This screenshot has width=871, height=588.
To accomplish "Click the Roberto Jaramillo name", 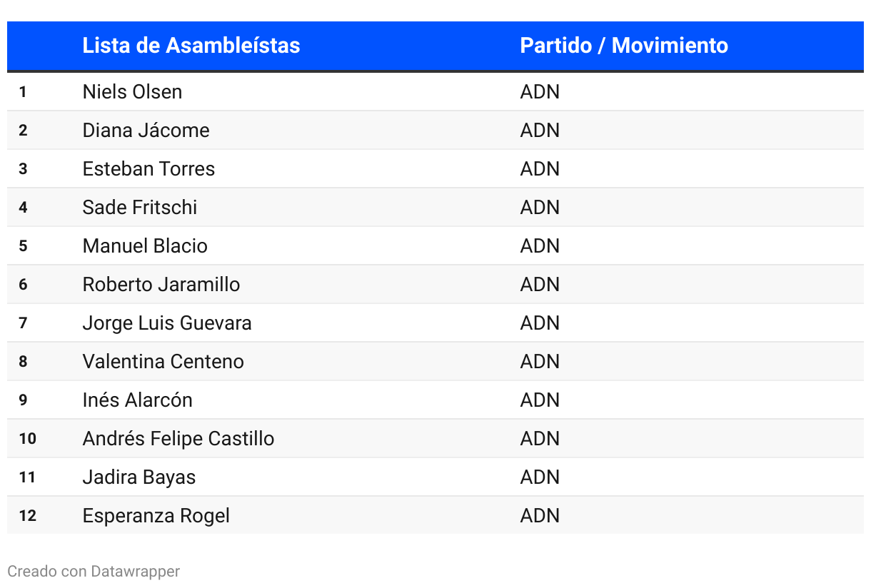I will pos(161,285).
